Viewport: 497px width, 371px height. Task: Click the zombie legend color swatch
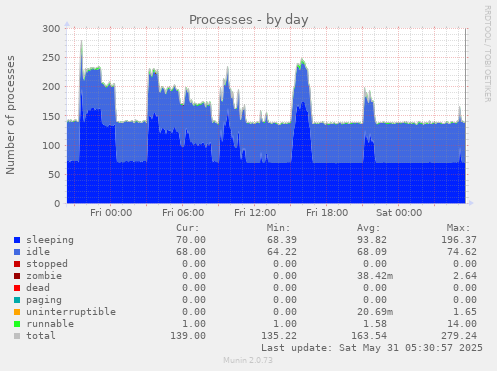17,276
